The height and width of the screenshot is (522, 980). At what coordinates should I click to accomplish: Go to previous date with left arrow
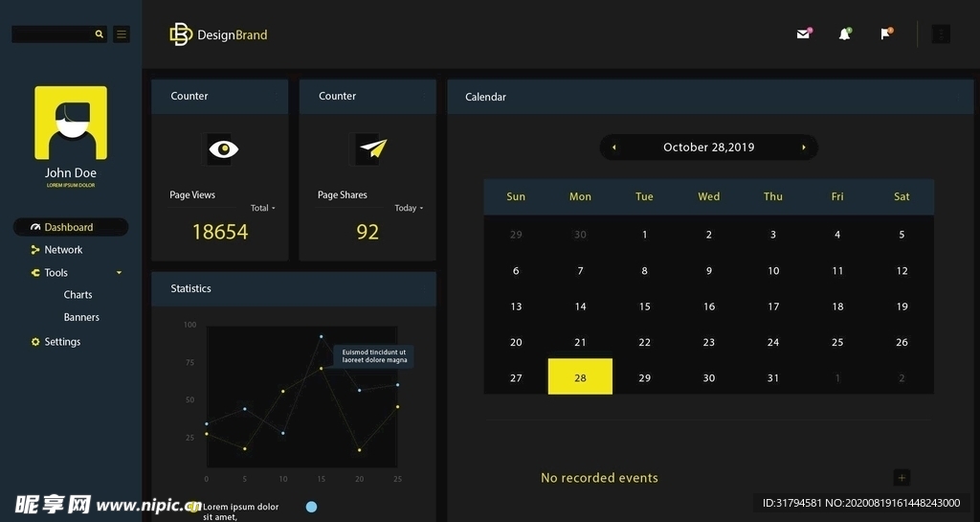[614, 148]
